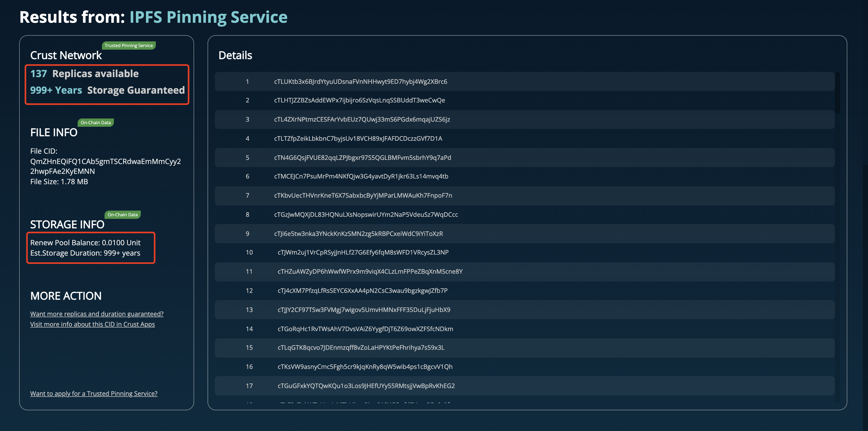The image size is (868, 431).
Task: Select row 7 address cTKbvUecTHVnrKneT6X7…
Action: pos(363,195)
